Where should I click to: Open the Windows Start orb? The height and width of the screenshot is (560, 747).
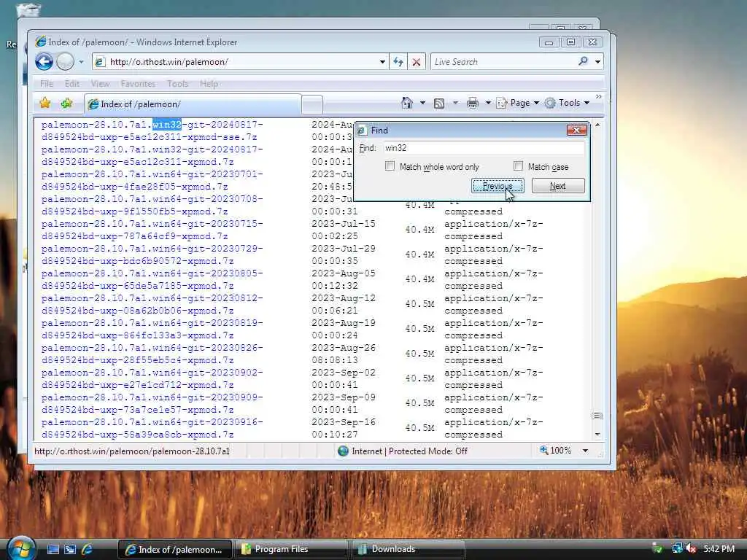20,548
